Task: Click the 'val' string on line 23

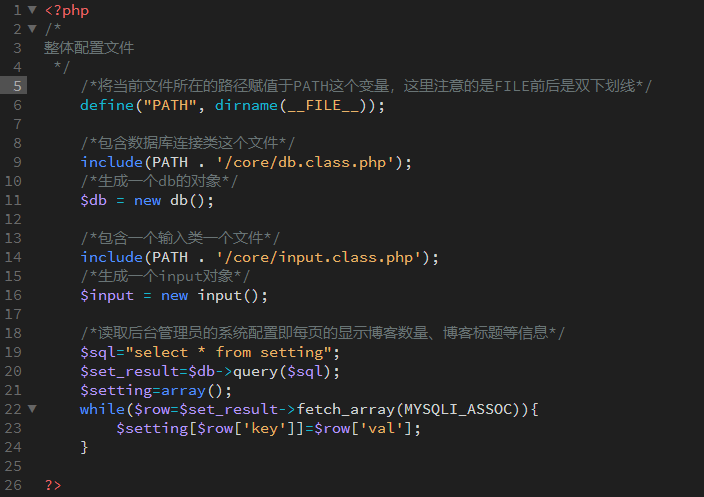Action: pyautogui.click(x=381, y=428)
